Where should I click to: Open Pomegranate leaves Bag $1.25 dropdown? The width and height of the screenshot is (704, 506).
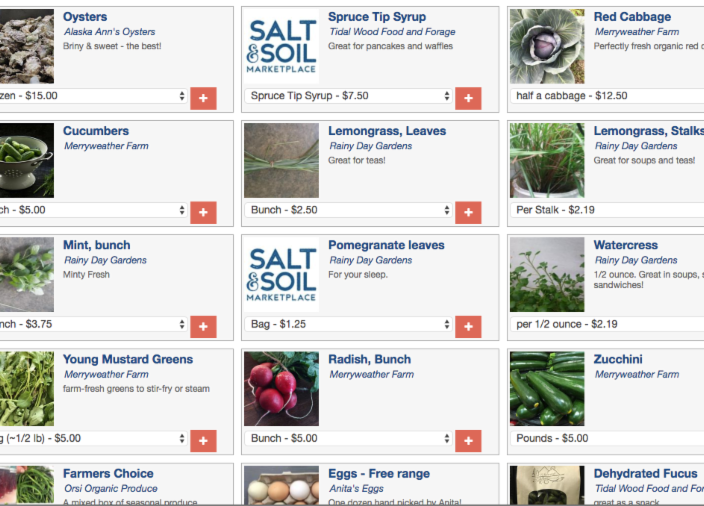coord(348,324)
